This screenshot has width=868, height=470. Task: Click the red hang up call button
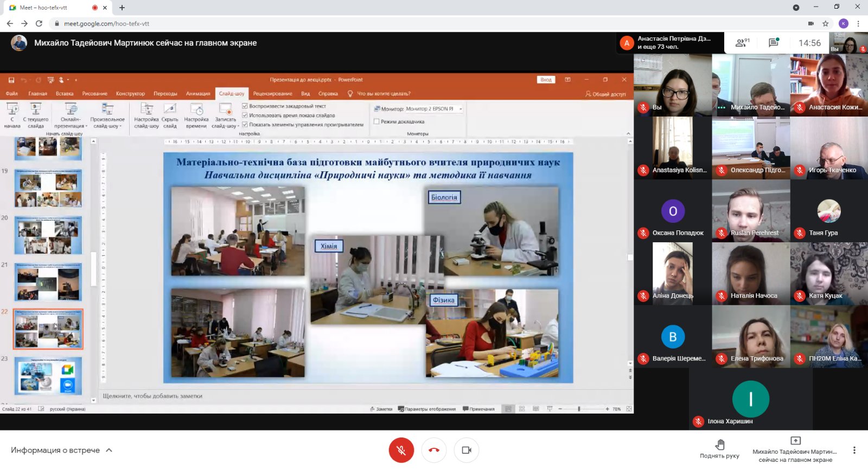[434, 450]
